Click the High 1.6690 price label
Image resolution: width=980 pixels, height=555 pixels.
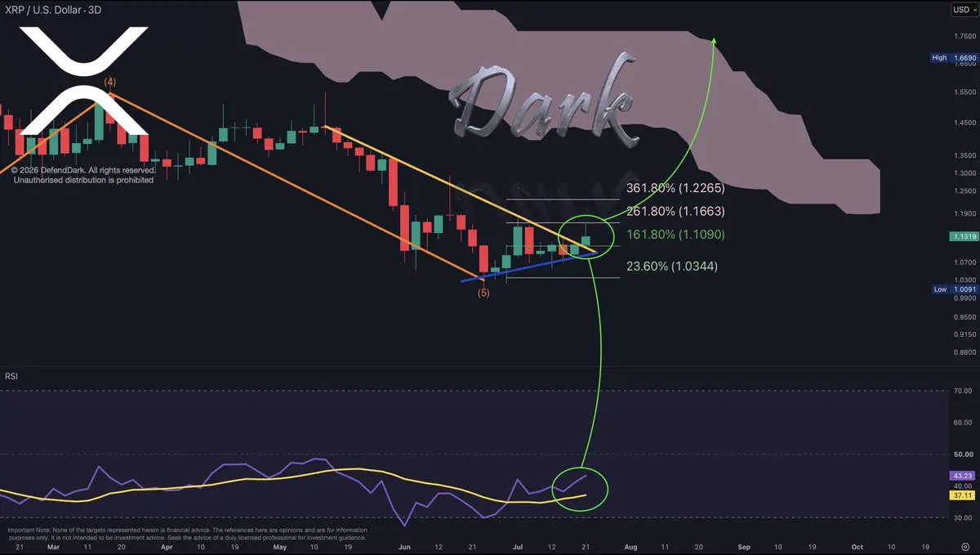point(952,58)
